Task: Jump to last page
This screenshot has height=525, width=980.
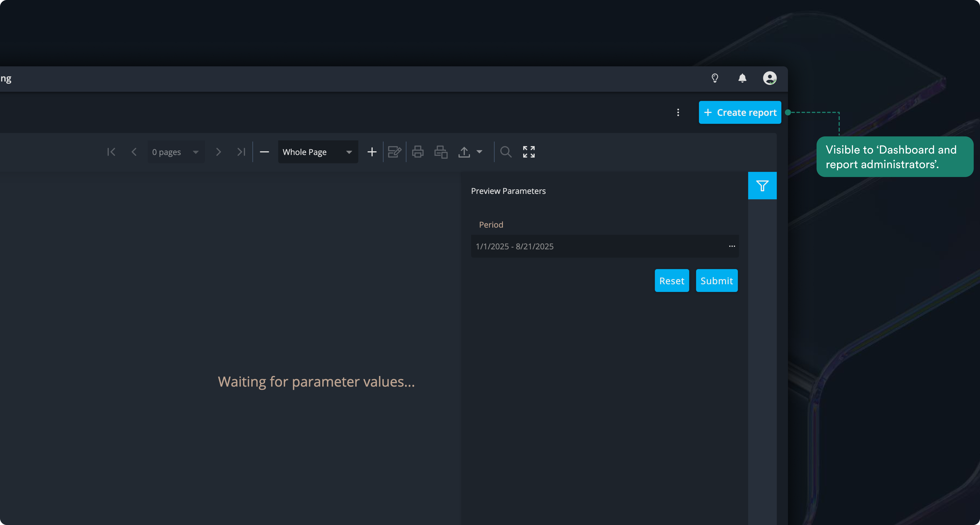Action: pos(241,152)
